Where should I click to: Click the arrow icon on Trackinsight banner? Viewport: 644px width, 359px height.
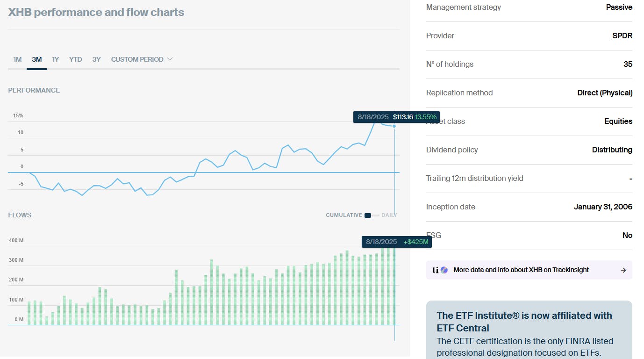623,270
